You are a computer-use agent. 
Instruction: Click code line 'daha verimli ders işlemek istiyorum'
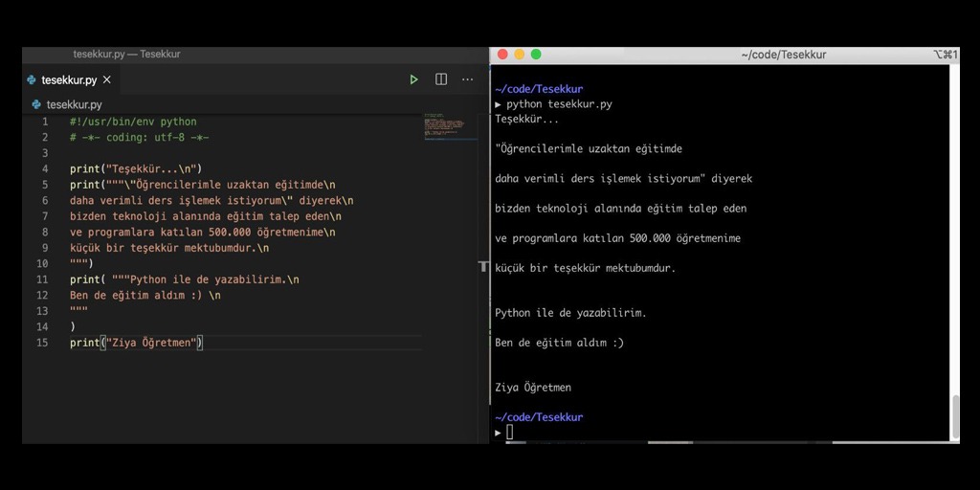coord(212,201)
